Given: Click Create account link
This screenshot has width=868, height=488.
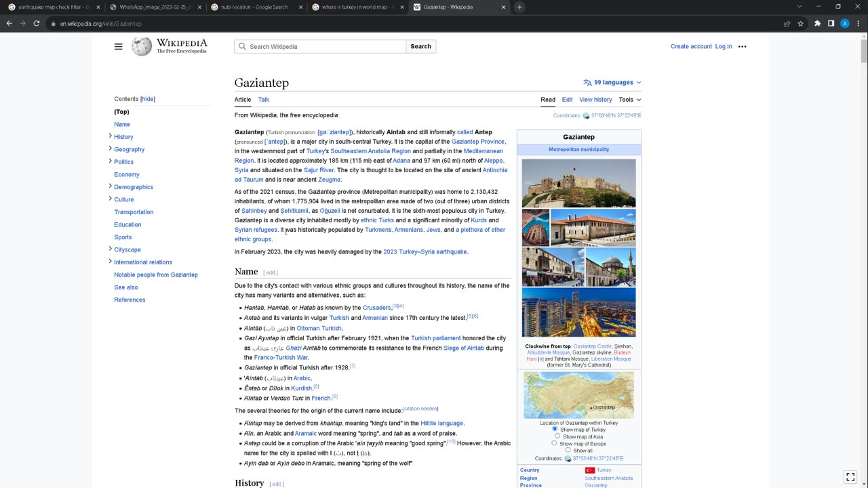Looking at the screenshot, I should (691, 47).
